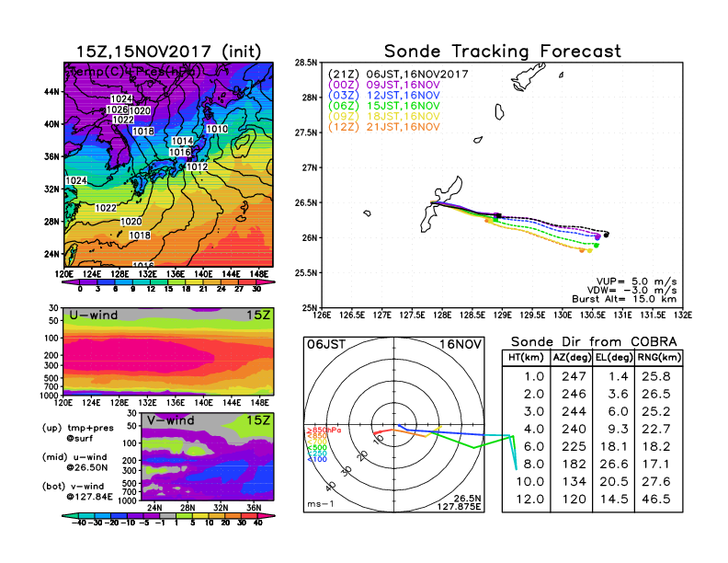Click the 'ms-1' unit label in hodograph
The width and height of the screenshot is (728, 563).
pyautogui.click(x=321, y=504)
